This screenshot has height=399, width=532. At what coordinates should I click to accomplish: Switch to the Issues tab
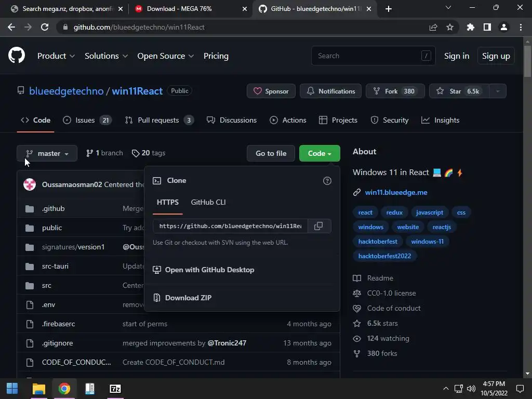point(87,120)
